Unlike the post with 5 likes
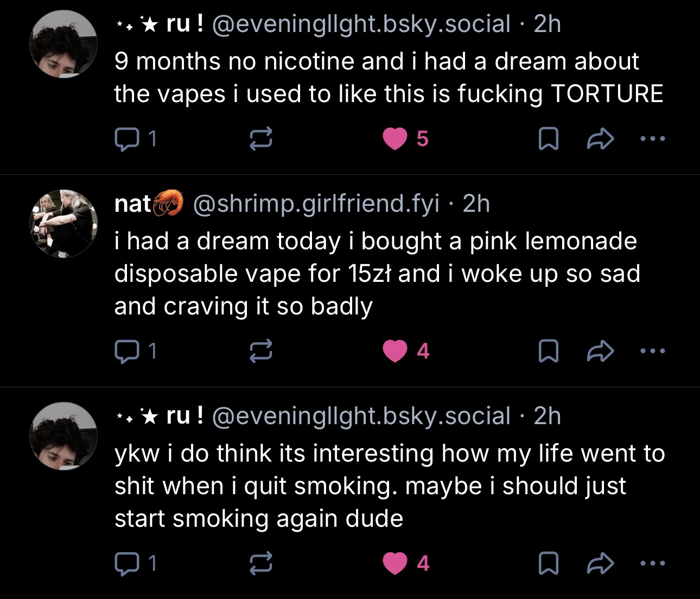Screen dimensions: 700x599 (x=395, y=140)
